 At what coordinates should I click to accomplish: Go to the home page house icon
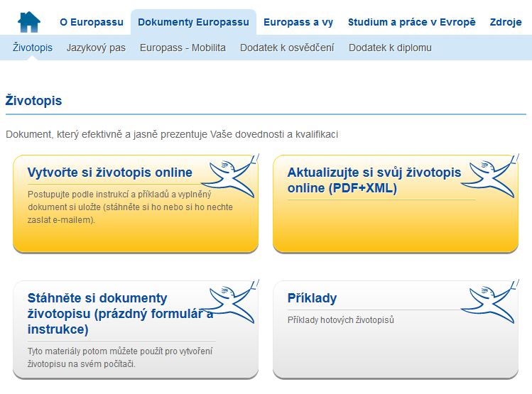(x=29, y=22)
